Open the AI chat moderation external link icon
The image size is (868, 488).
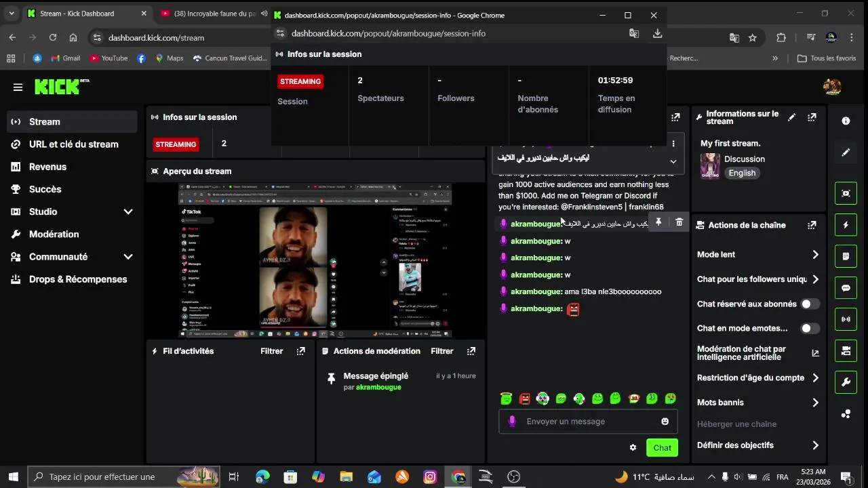pos(815,353)
